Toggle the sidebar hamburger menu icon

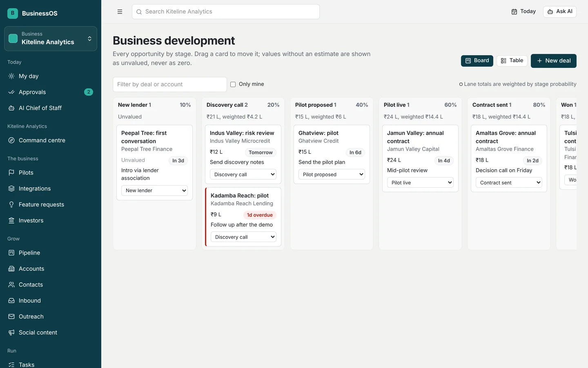120,12
